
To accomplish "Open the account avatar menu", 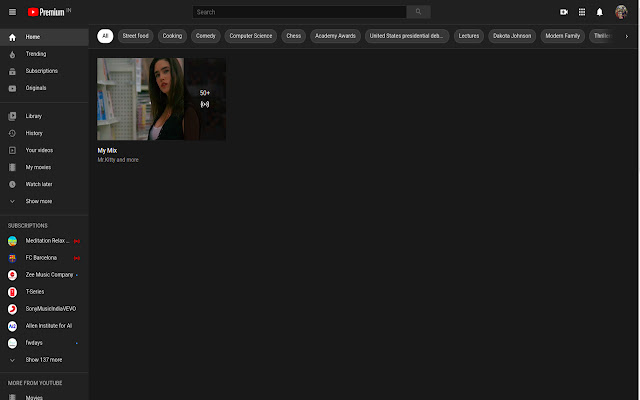I will (x=621, y=12).
